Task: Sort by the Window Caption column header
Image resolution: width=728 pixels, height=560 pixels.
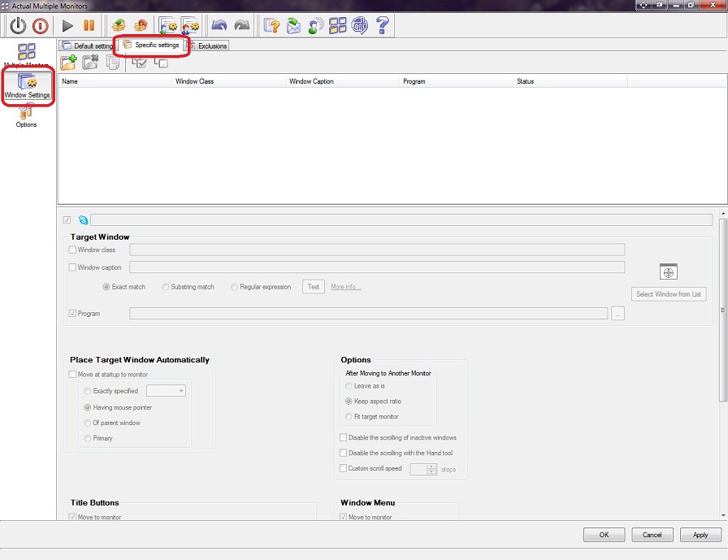Action: tap(342, 81)
